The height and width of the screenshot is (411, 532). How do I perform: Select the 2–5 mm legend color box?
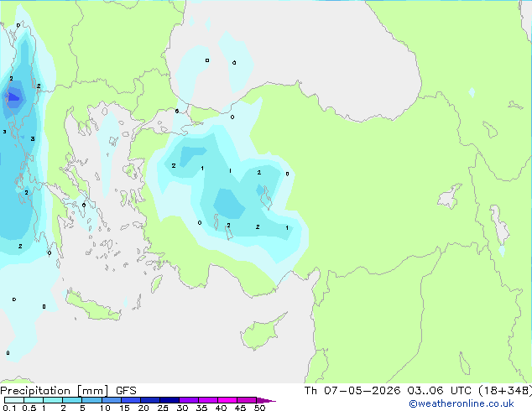pyautogui.click(x=72, y=400)
